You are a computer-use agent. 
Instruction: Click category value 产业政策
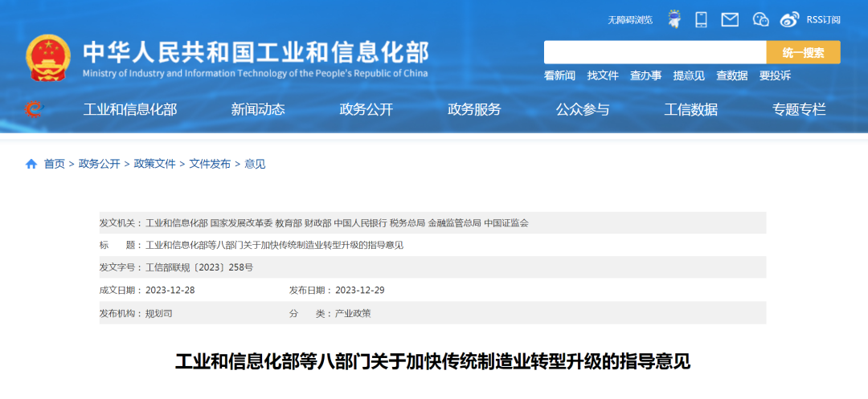pos(353,313)
